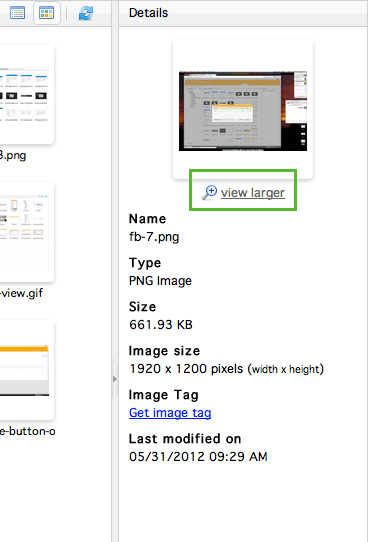Select the thumbnail above -view.gif
The height and width of the screenshot is (542, 369).
(x=26, y=232)
